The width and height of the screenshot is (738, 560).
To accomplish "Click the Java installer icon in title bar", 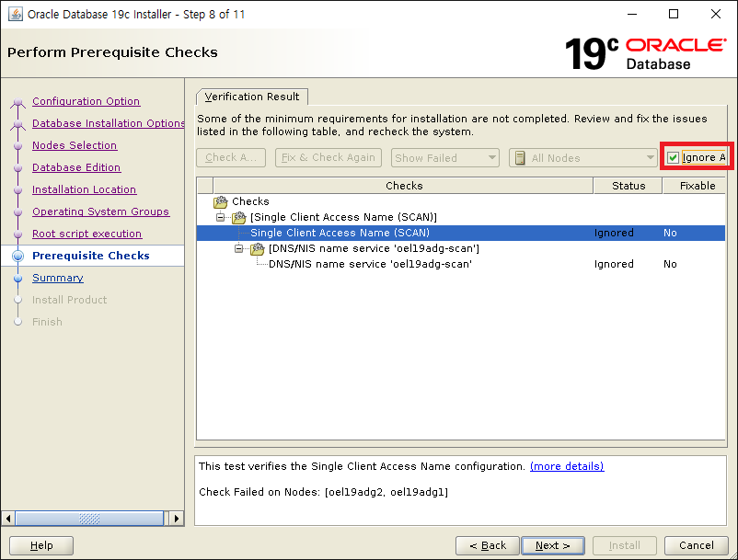I will coord(15,14).
